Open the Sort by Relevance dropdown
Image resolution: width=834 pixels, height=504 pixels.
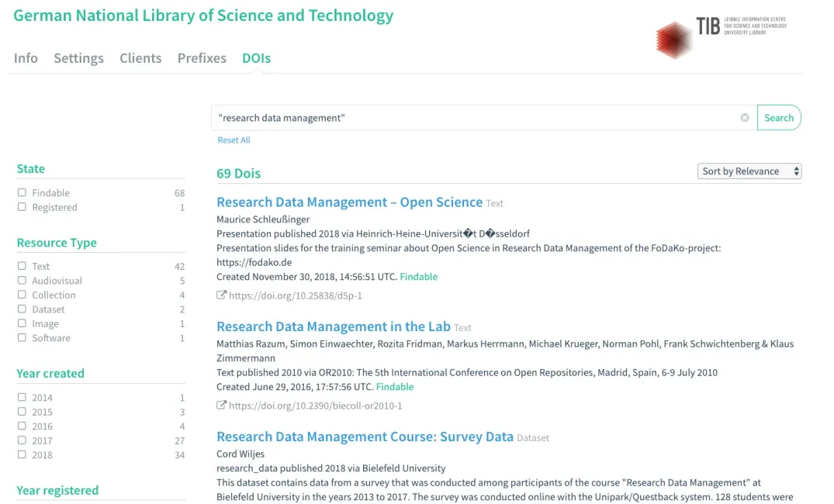[749, 171]
